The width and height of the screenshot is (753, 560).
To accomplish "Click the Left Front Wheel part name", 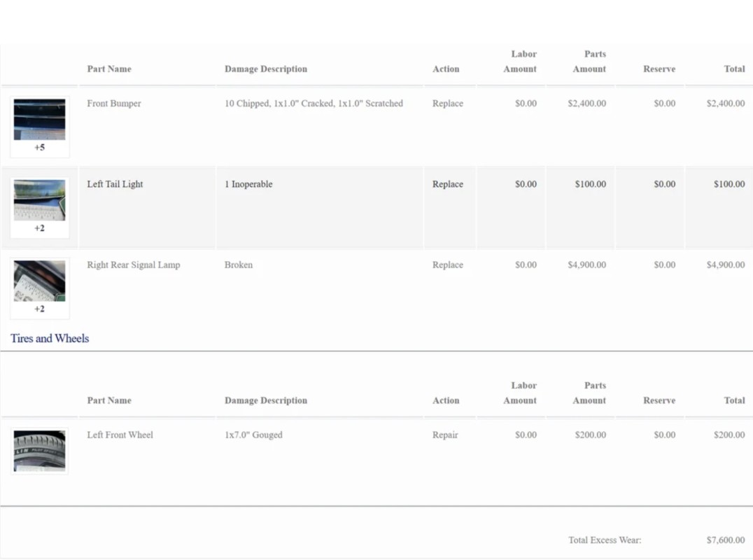I will pos(120,435).
